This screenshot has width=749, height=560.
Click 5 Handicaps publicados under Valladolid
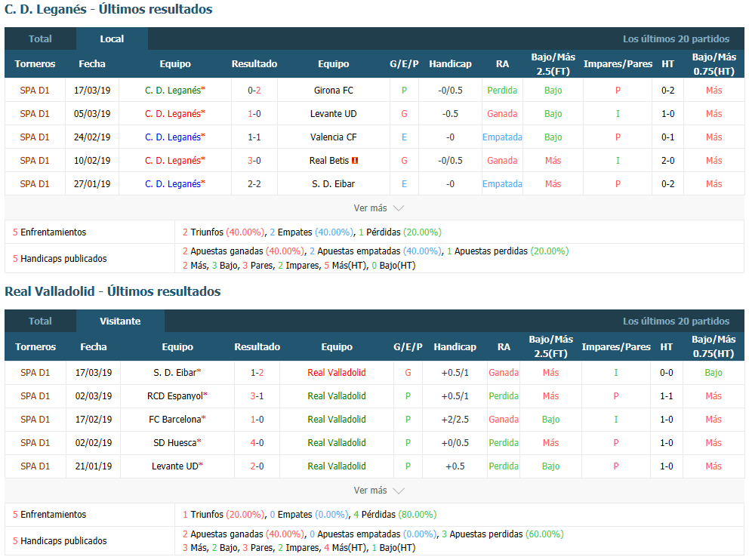click(x=60, y=541)
